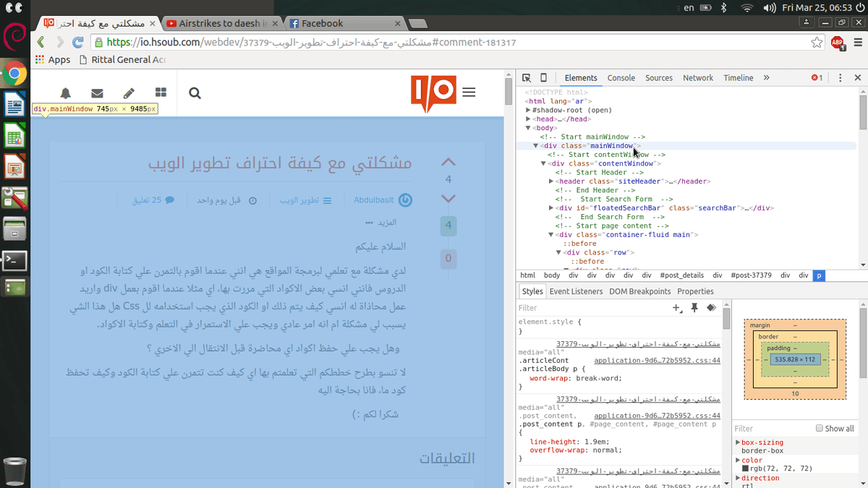Click the Styles filter input field
868x488 pixels.
pyautogui.click(x=593, y=308)
